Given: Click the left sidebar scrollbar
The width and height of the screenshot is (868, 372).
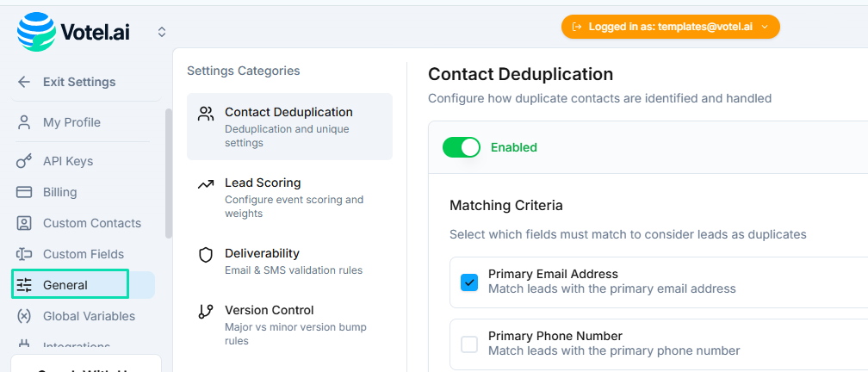Looking at the screenshot, I should pos(169,172).
